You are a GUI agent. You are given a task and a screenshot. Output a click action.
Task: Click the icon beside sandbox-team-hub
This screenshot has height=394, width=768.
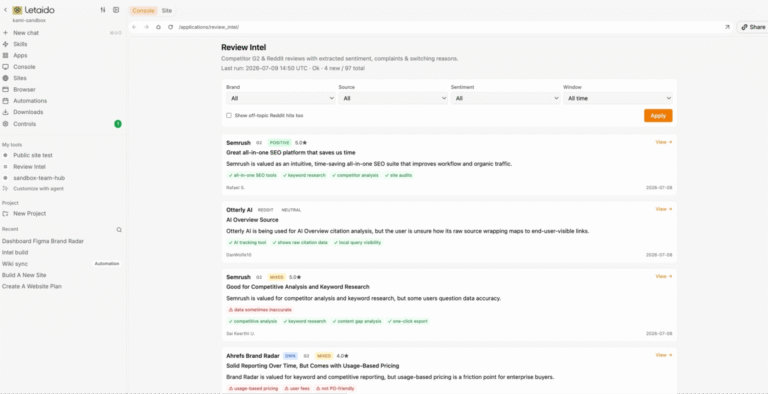point(5,178)
